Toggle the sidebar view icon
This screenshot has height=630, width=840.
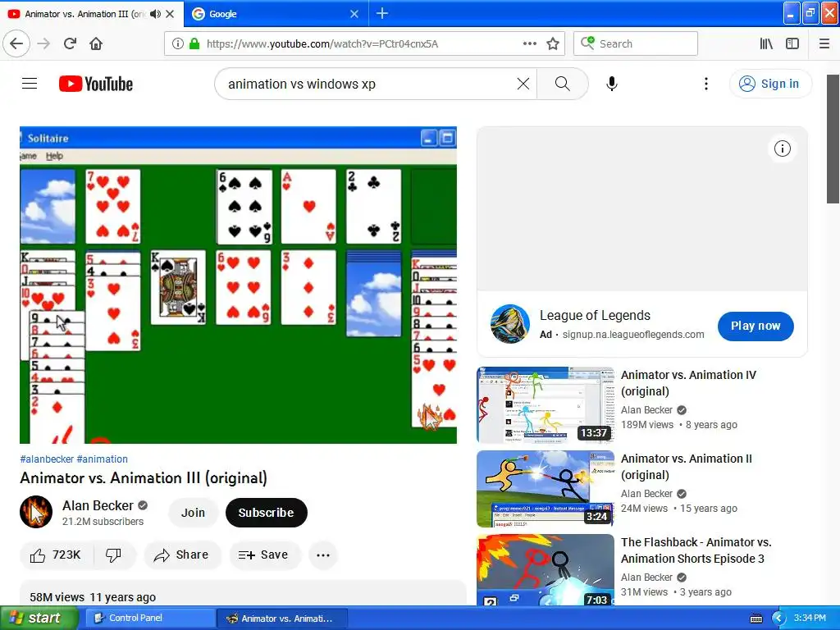pos(792,43)
